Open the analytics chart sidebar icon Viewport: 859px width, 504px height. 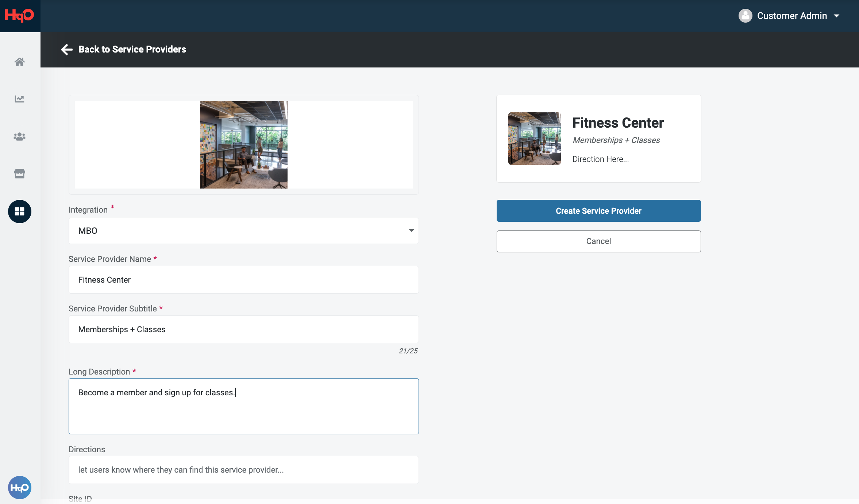point(20,99)
